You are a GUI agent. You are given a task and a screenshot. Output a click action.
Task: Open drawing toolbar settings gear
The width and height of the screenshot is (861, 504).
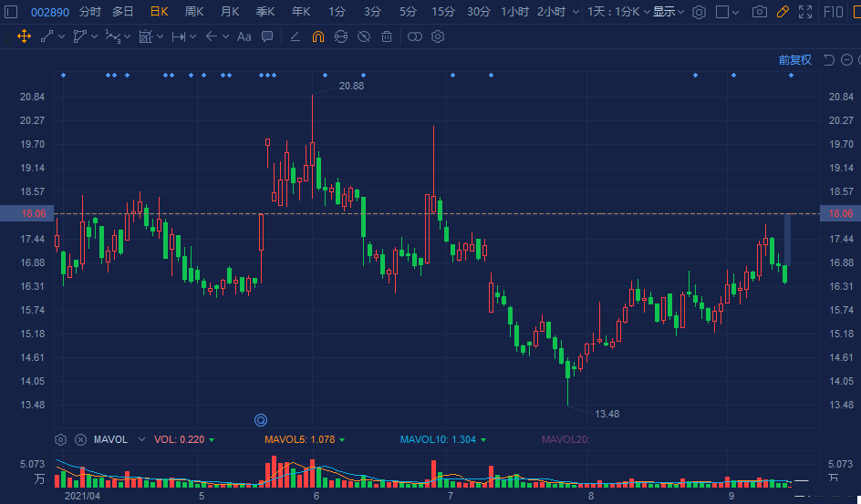coord(438,36)
